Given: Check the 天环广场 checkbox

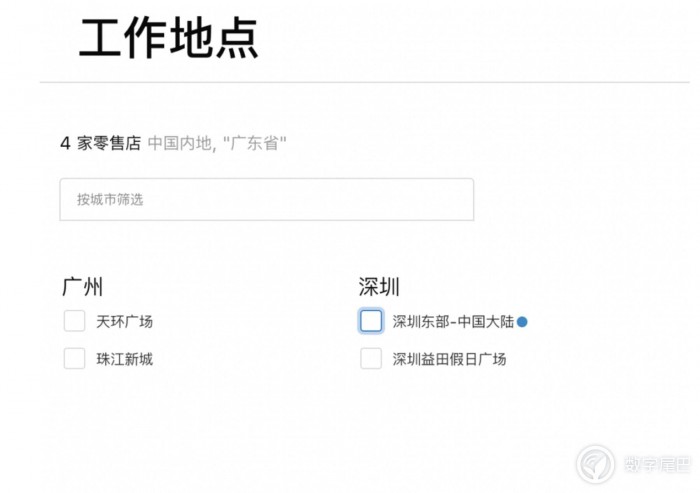Looking at the screenshot, I should [74, 321].
